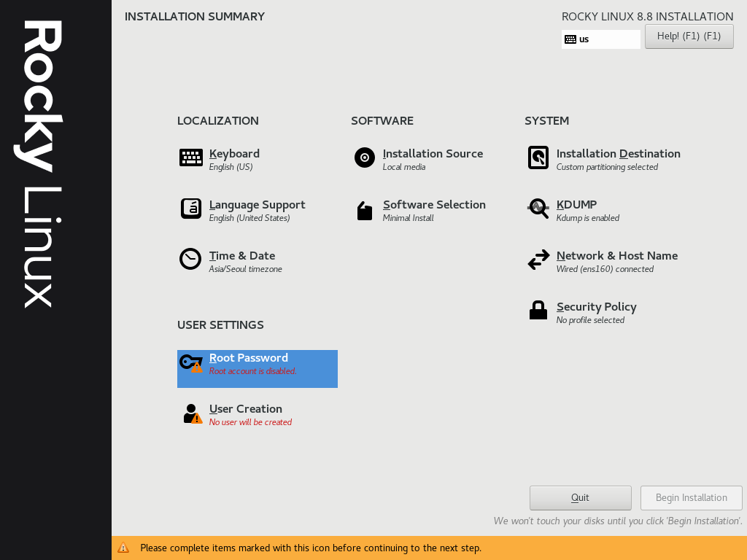The height and width of the screenshot is (560, 747).
Task: Click 'Wired (ens160) connected' status text
Action: 605,269
